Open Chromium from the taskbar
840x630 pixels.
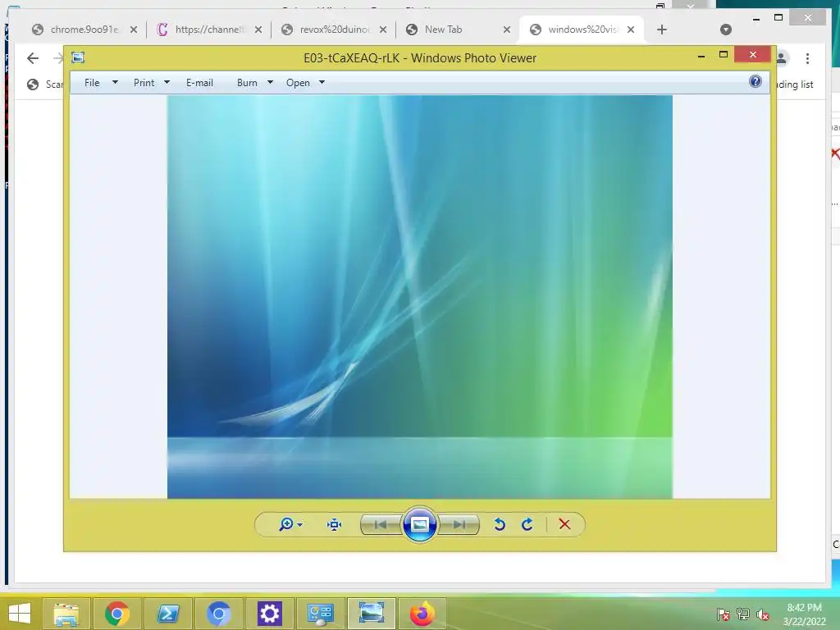(218, 614)
